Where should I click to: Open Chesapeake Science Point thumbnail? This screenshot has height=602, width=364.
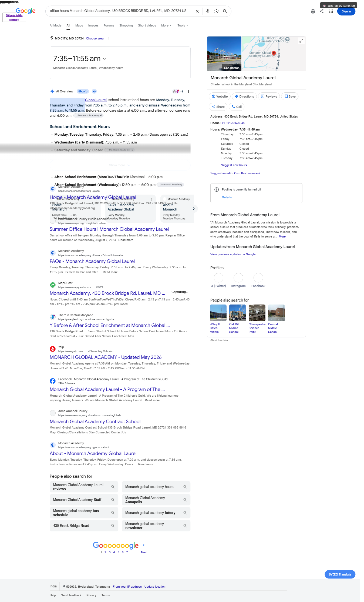pyautogui.click(x=257, y=313)
